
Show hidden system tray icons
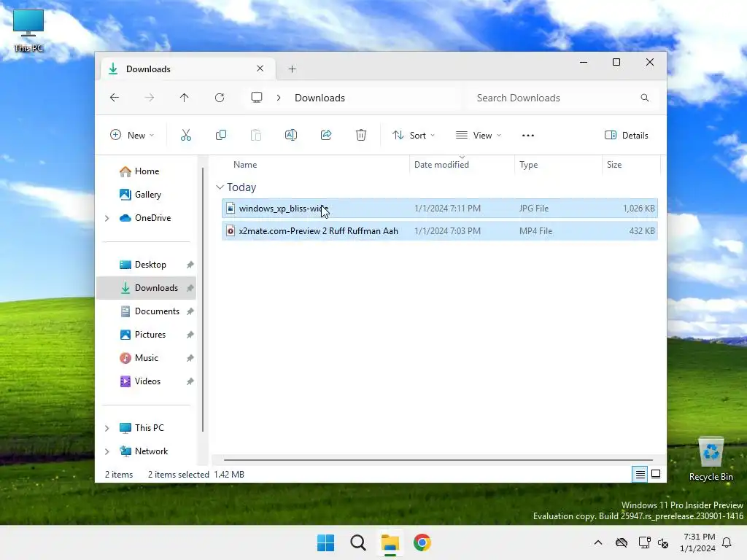(x=598, y=542)
